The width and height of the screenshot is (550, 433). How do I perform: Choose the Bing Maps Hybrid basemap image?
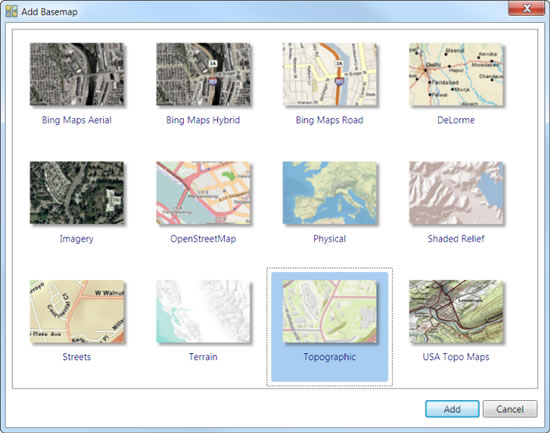(203, 74)
